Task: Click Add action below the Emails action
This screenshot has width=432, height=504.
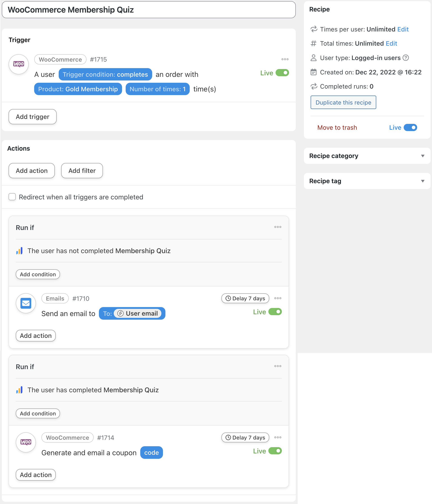Action: click(x=36, y=336)
